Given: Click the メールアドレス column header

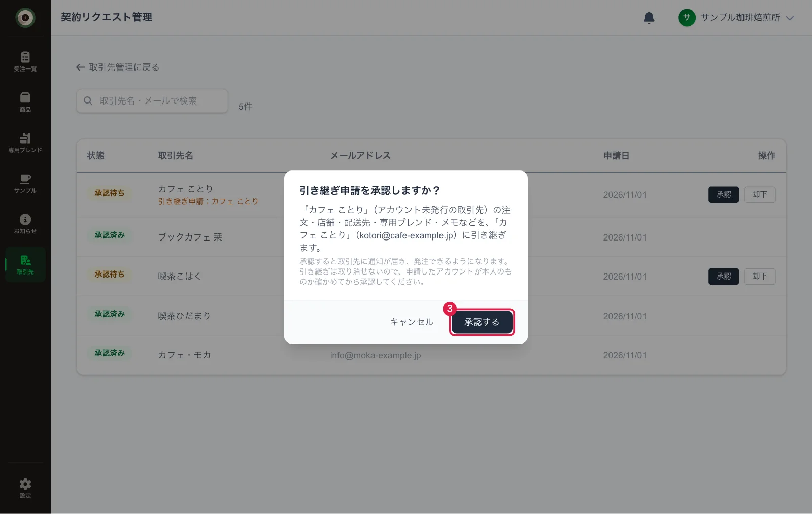Looking at the screenshot, I should click(361, 156).
